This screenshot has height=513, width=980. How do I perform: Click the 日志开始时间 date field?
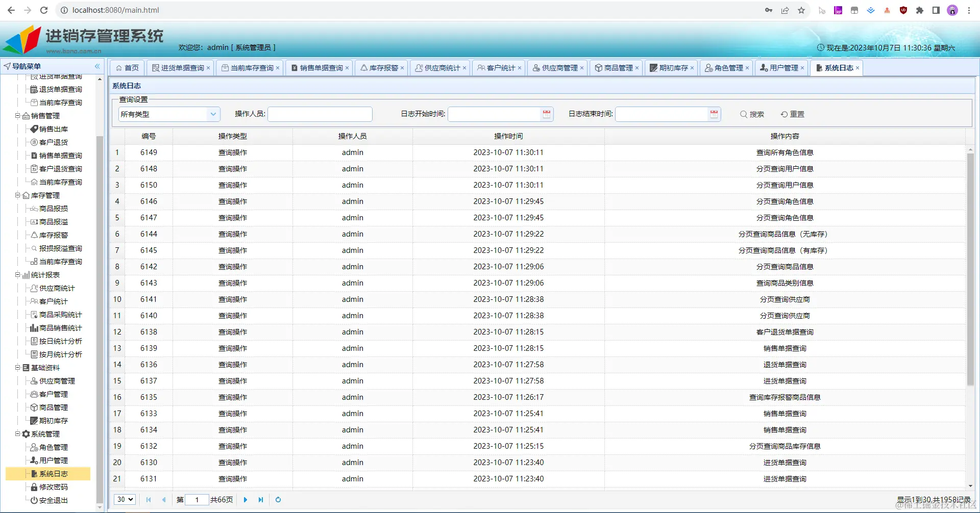pos(494,114)
